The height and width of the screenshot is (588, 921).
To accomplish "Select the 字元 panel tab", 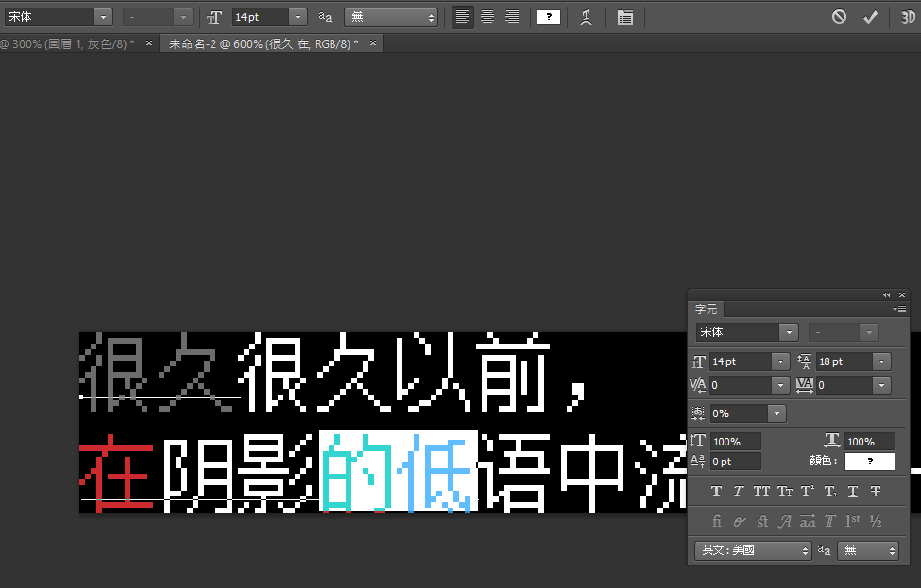I will point(706,310).
